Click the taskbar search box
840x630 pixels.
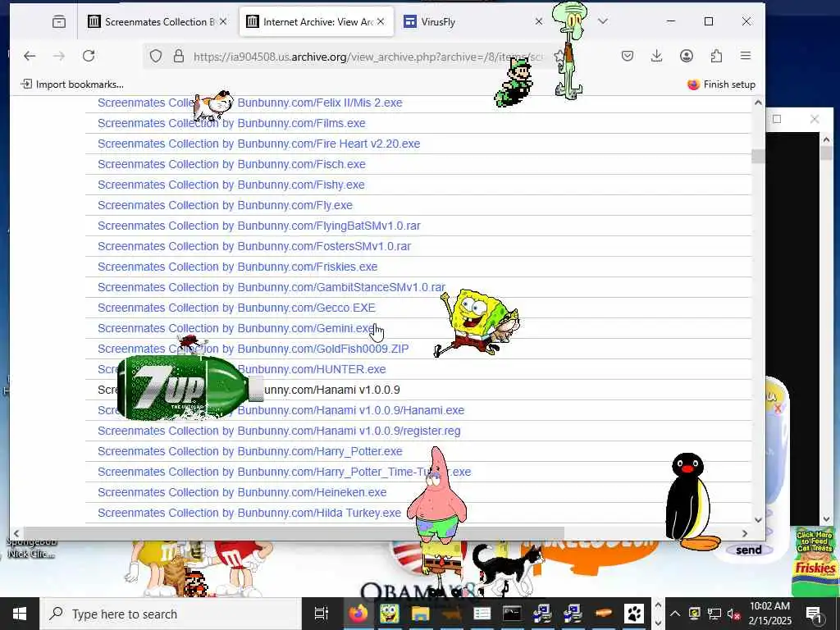pos(171,614)
